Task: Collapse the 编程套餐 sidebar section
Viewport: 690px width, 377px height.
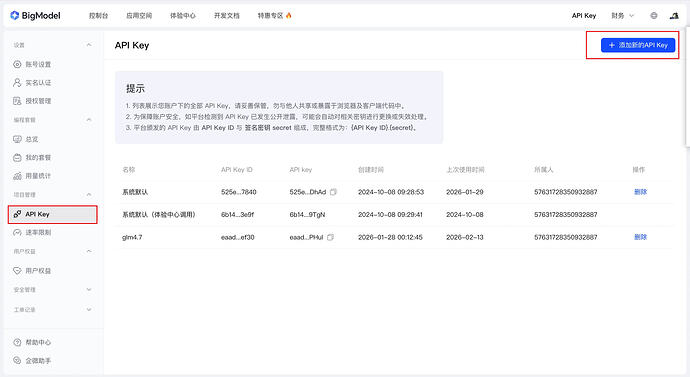Action: pyautogui.click(x=89, y=120)
